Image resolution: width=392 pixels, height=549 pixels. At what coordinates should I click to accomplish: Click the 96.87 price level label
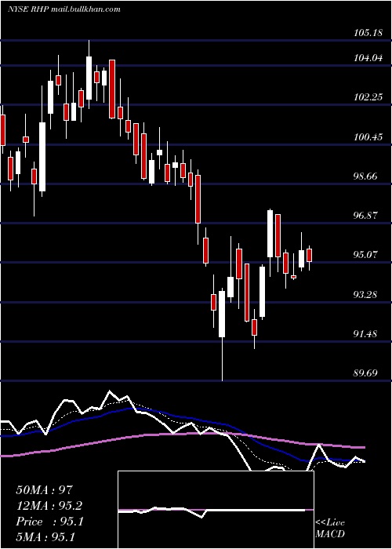[x=366, y=216]
